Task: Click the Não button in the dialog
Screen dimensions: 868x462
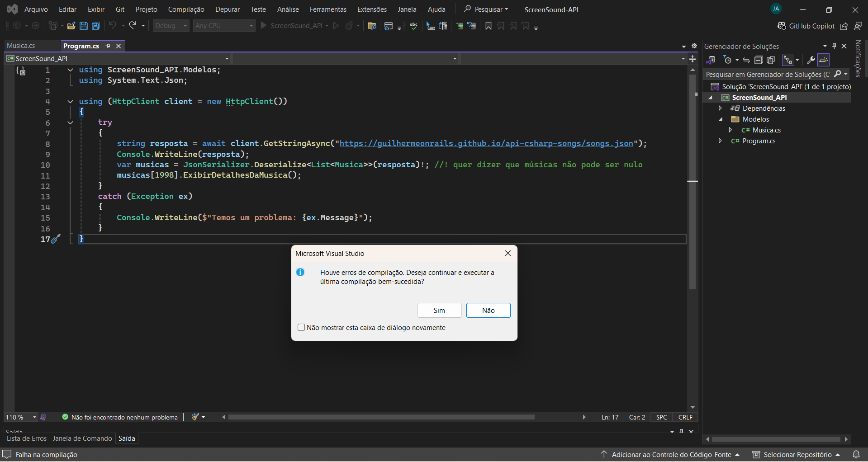Action: pyautogui.click(x=488, y=310)
